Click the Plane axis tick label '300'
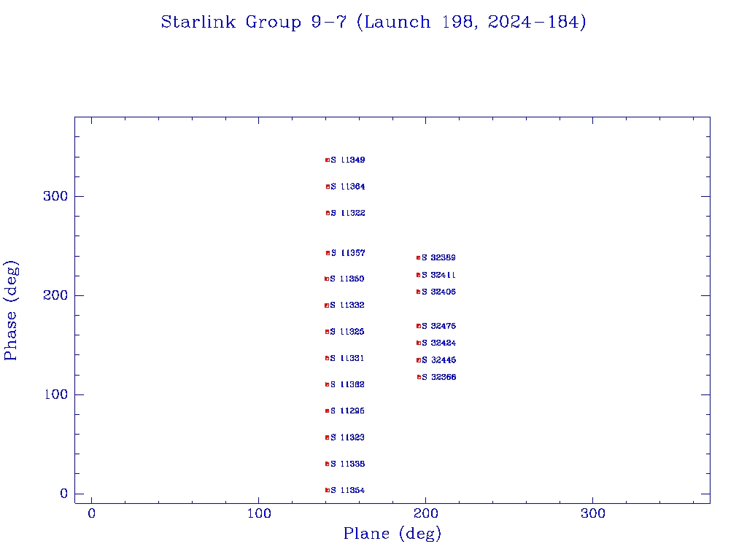Image resolution: width=747 pixels, height=560 pixels. pyautogui.click(x=593, y=513)
